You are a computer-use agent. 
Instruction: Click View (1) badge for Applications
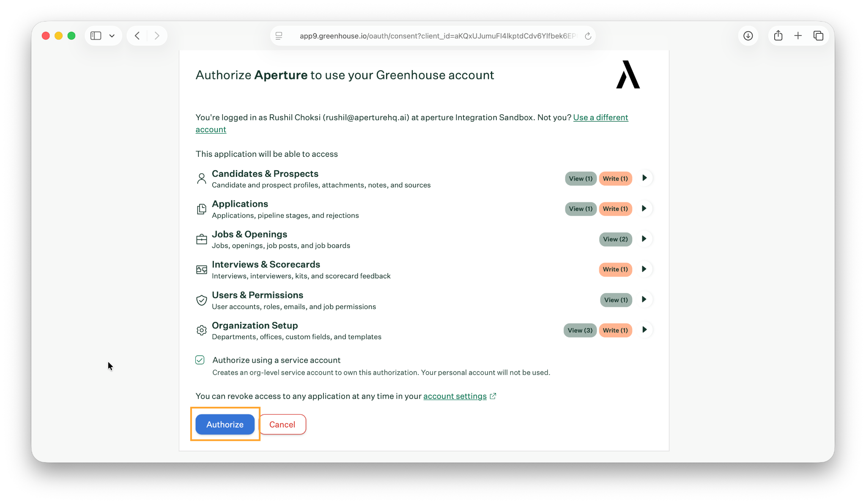[581, 209]
